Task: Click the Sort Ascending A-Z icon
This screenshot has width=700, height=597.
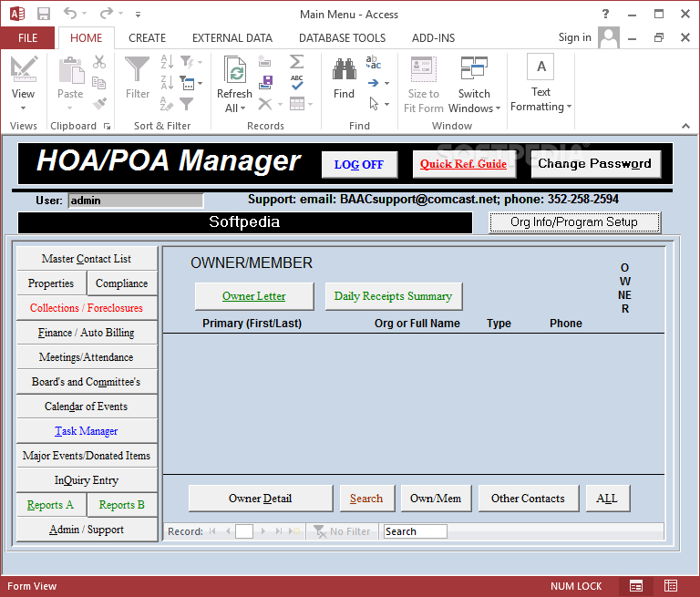Action: [167, 61]
